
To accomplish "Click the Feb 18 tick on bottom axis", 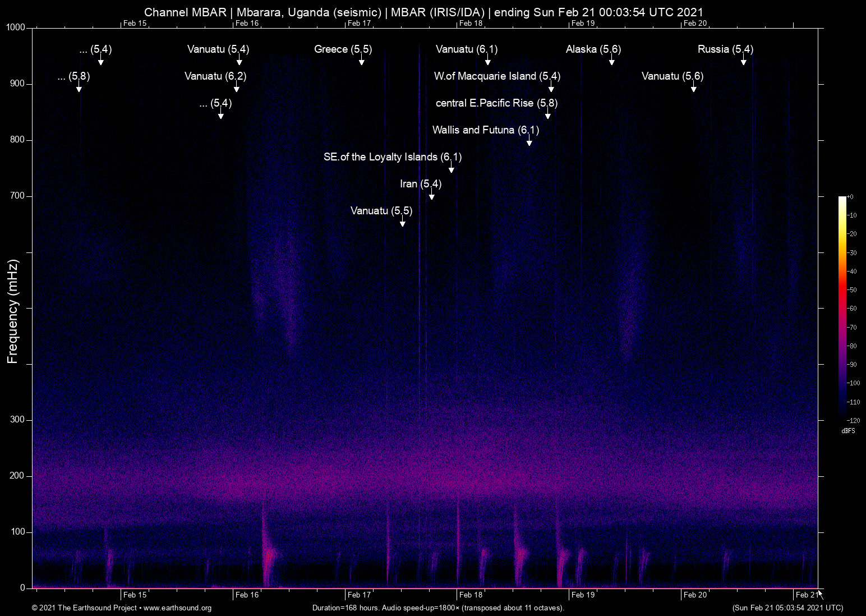I will 471,595.
